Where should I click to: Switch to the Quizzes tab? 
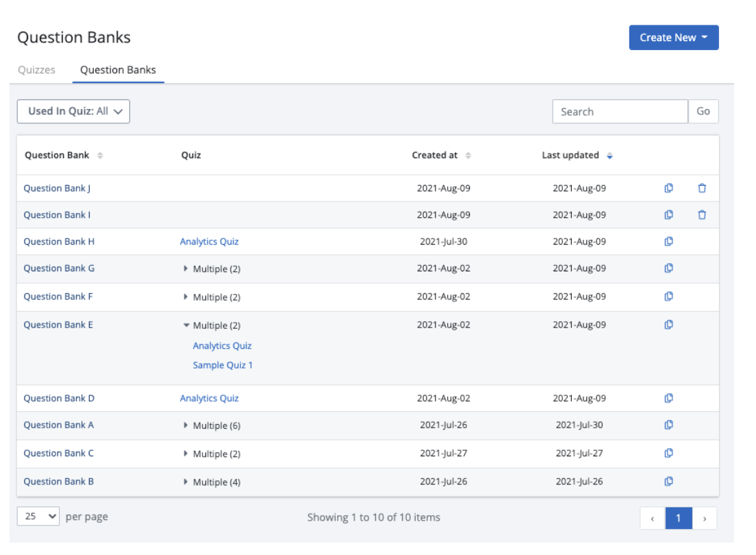pos(37,70)
